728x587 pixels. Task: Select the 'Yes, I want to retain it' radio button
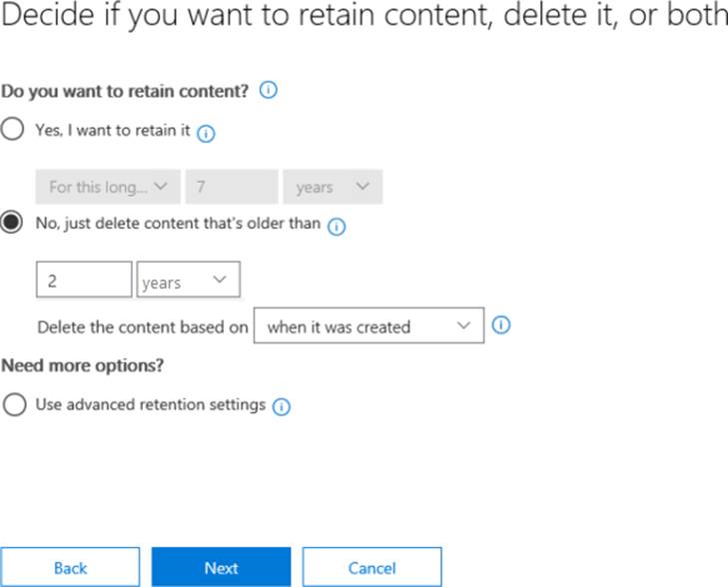pyautogui.click(x=13, y=131)
